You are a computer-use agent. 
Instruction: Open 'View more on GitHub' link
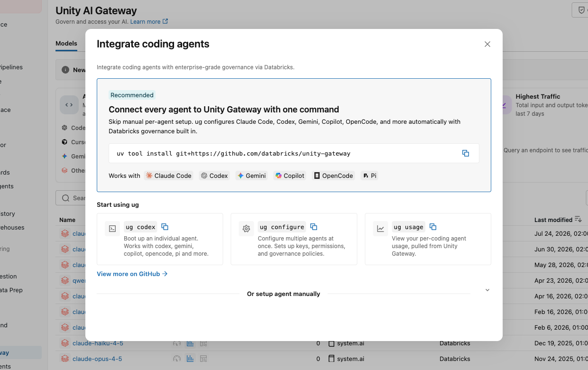tap(132, 274)
